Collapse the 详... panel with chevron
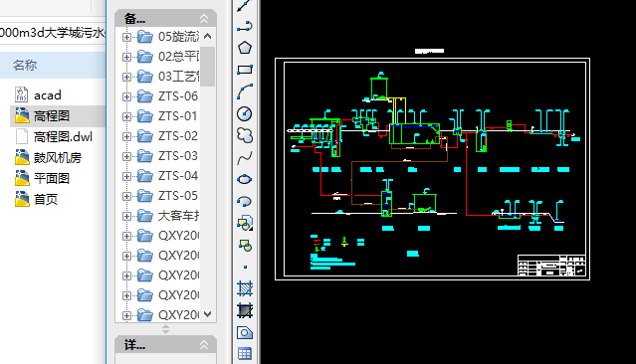The width and height of the screenshot is (636, 364). click(204, 345)
